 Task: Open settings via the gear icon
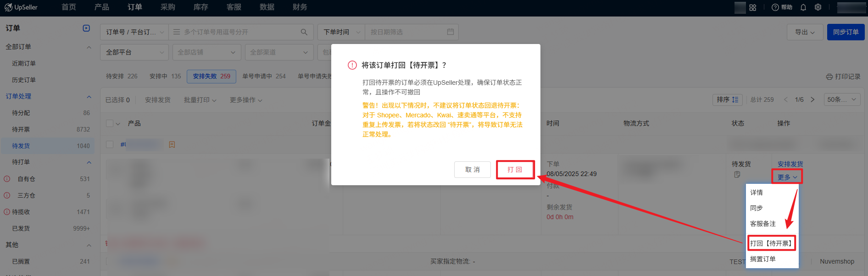pyautogui.click(x=818, y=7)
